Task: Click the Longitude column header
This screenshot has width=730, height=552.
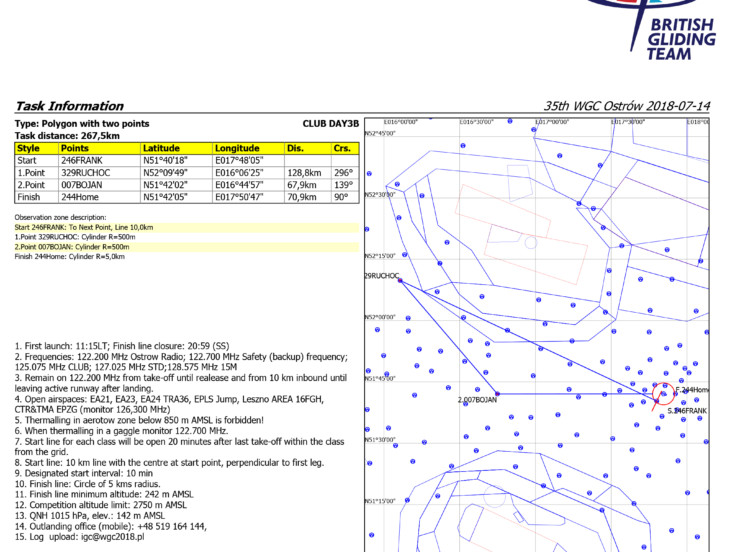Action: pos(236,148)
